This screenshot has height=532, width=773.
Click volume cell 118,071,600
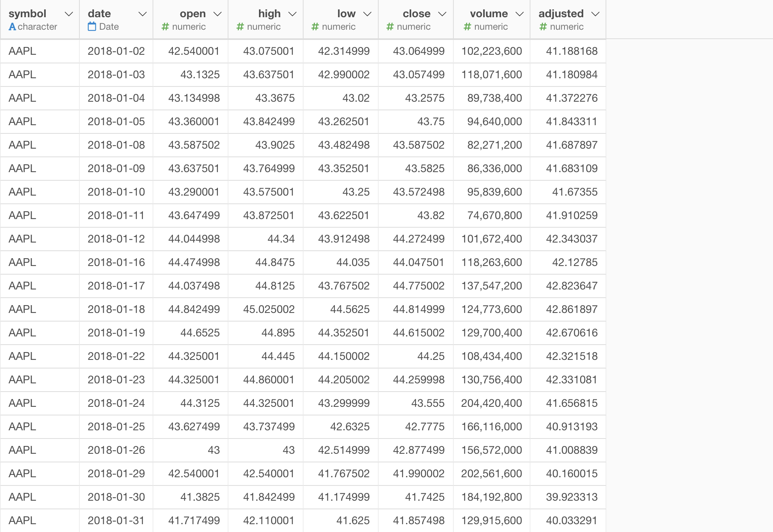(492, 75)
